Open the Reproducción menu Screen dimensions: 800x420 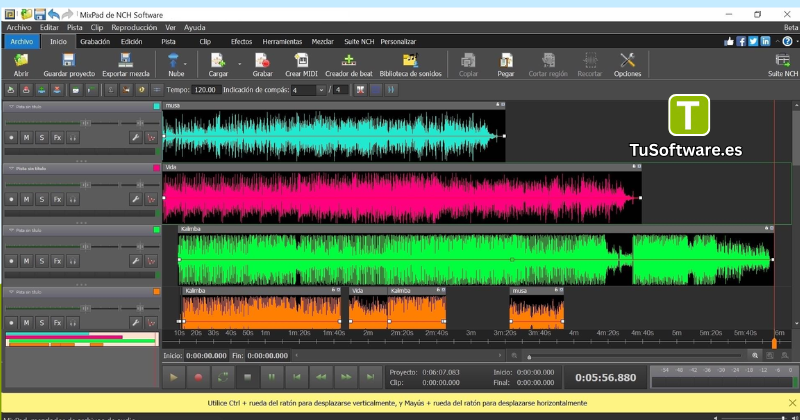(x=134, y=28)
